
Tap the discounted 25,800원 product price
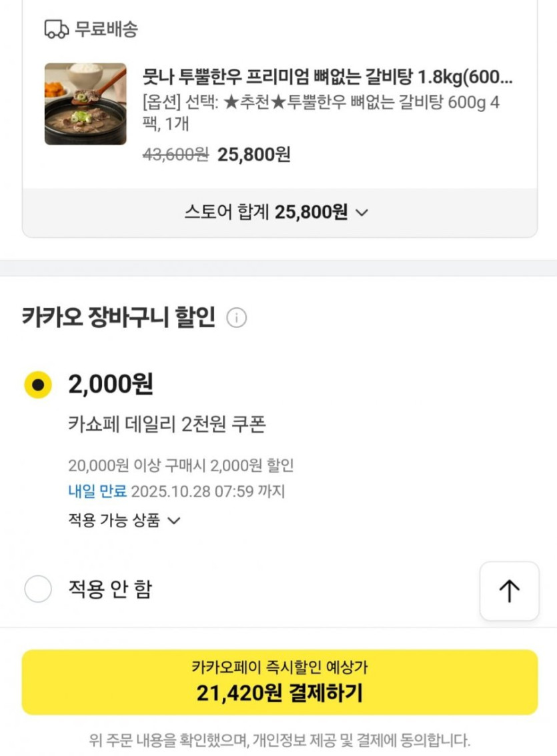coord(254,155)
